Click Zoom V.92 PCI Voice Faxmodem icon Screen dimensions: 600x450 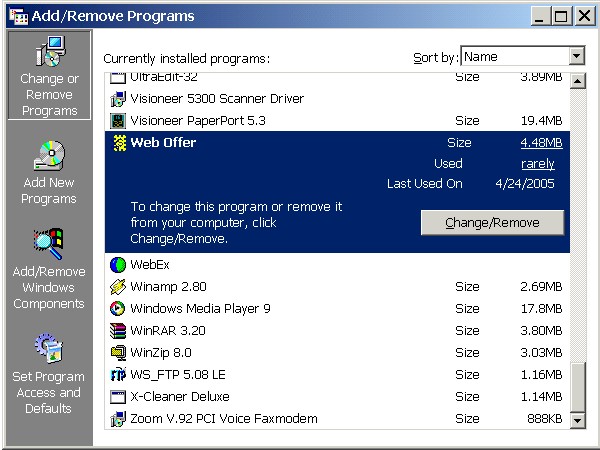[118, 419]
